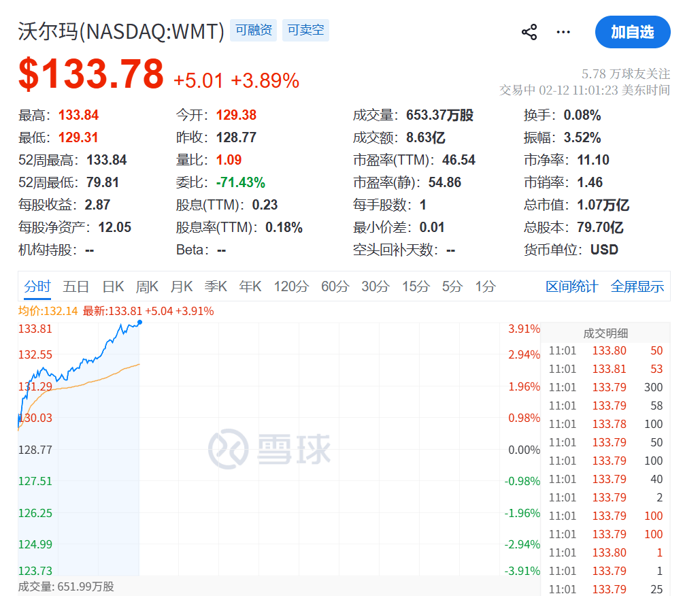700x596 pixels.
Task: Switch to the 五日 chart view
Action: [x=76, y=286]
